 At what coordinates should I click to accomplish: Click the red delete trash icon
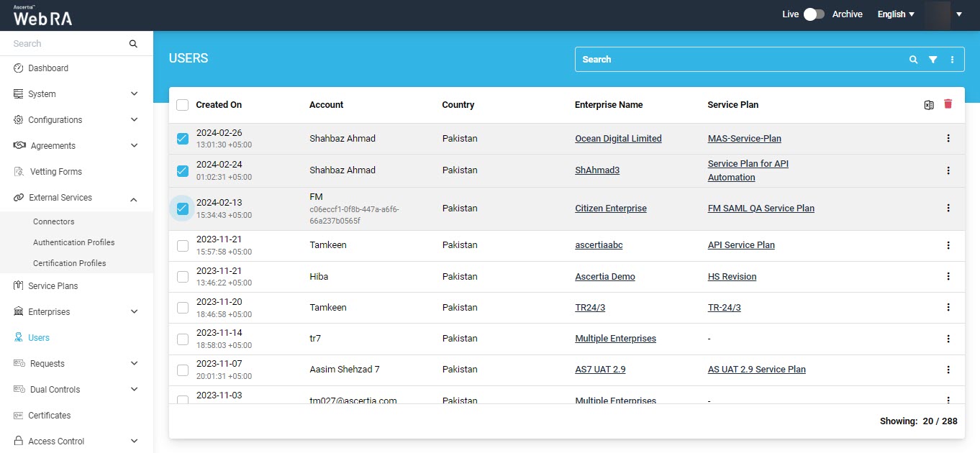tap(948, 104)
